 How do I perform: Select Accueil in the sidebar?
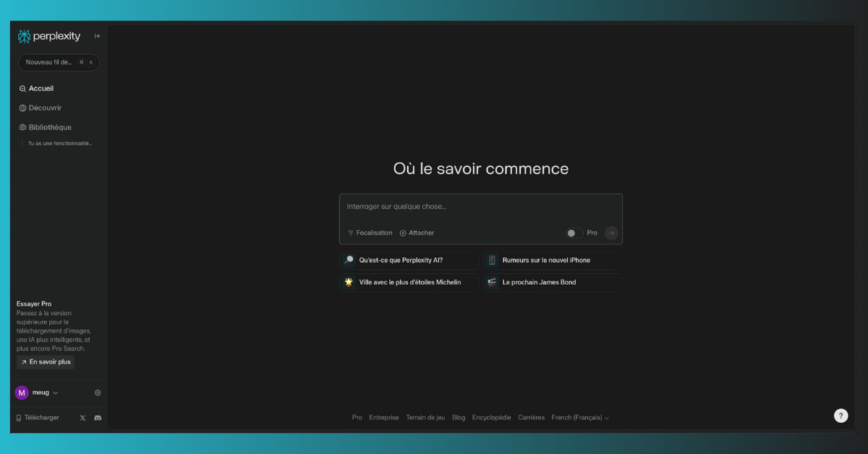[41, 88]
